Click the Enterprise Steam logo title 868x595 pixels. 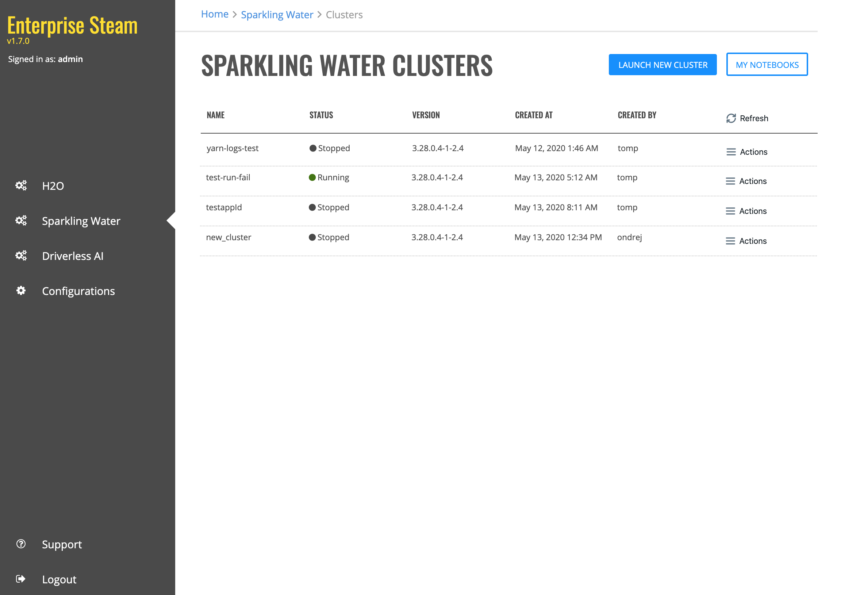tap(73, 26)
